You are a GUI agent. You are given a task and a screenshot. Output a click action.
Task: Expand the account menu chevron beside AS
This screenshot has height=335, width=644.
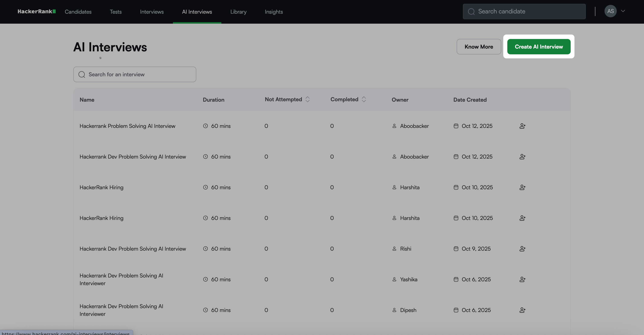[623, 11]
